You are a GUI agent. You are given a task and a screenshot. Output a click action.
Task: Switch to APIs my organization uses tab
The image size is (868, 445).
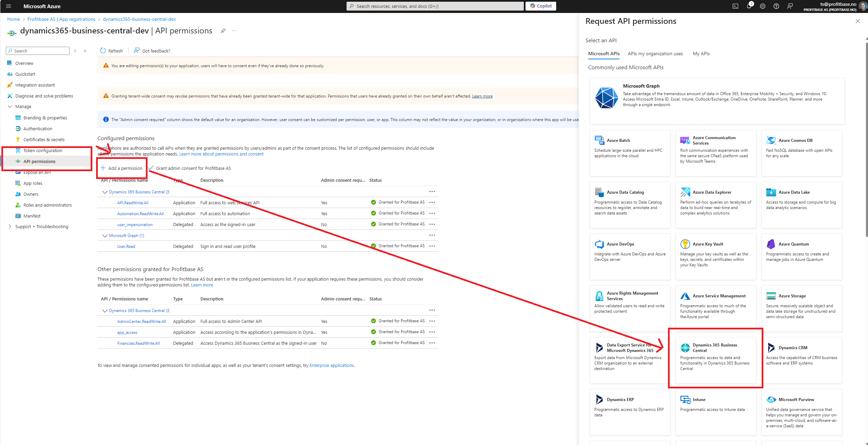[655, 54]
